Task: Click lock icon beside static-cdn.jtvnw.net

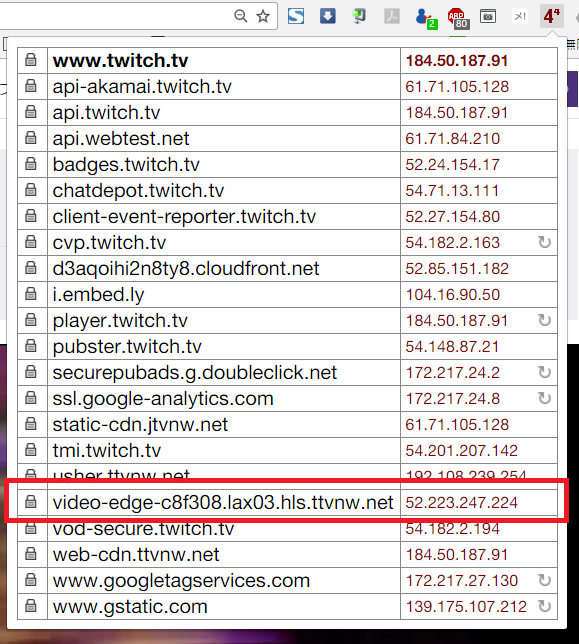Action: (31, 424)
